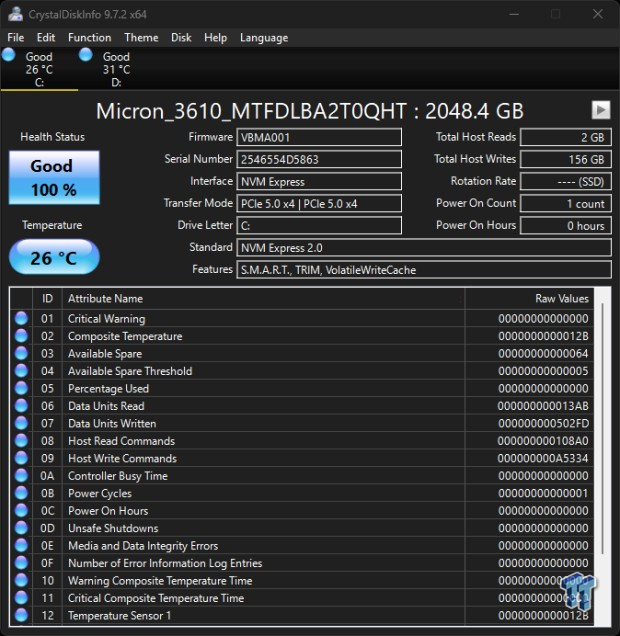
Task: Click the Transfer Mode field PCIe 5.0 x4
Action: coord(319,203)
